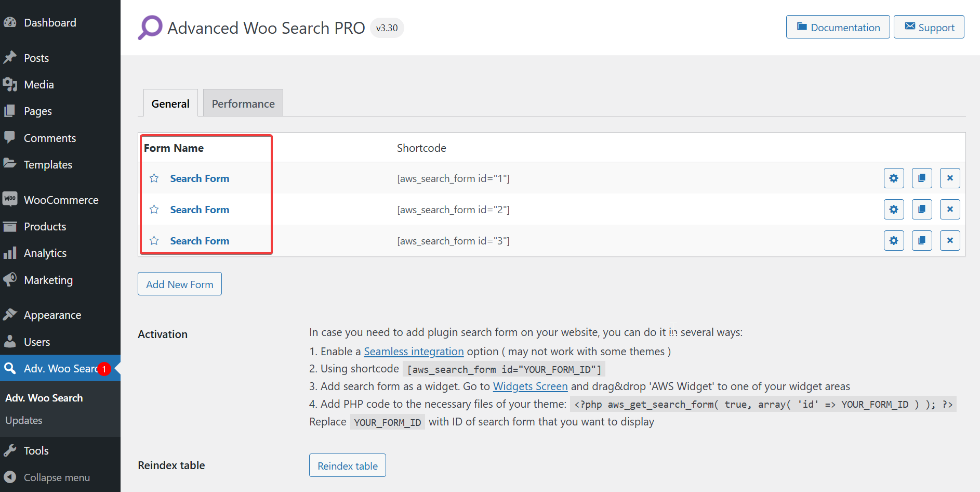Select the shortcode text [aws_search_form id="3"]
The width and height of the screenshot is (980, 492).
[x=453, y=241]
